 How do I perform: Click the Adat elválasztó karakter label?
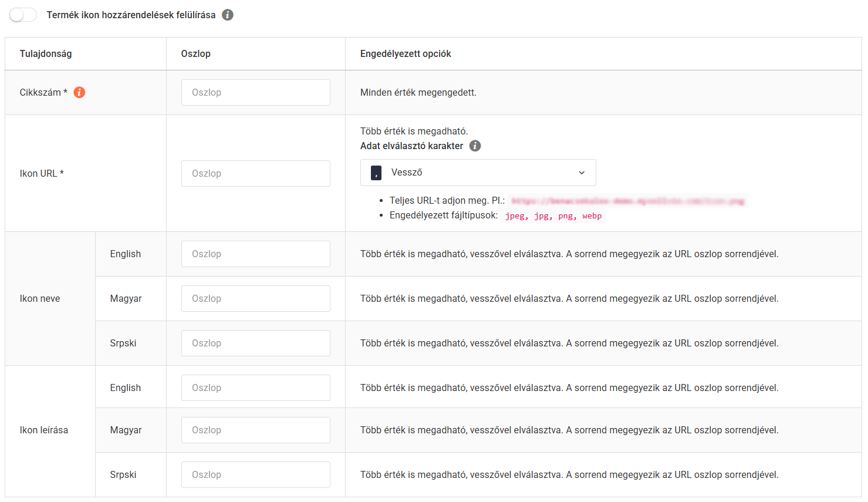(412, 146)
